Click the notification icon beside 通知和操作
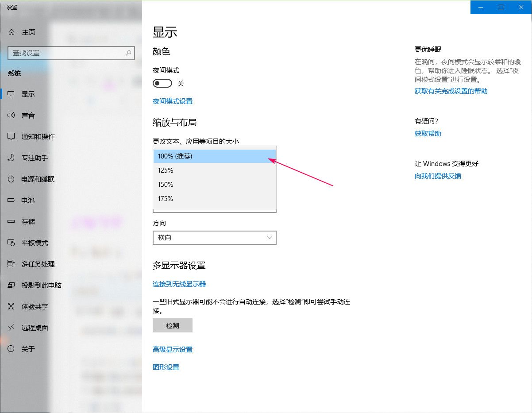532x413 pixels. pyautogui.click(x=11, y=137)
